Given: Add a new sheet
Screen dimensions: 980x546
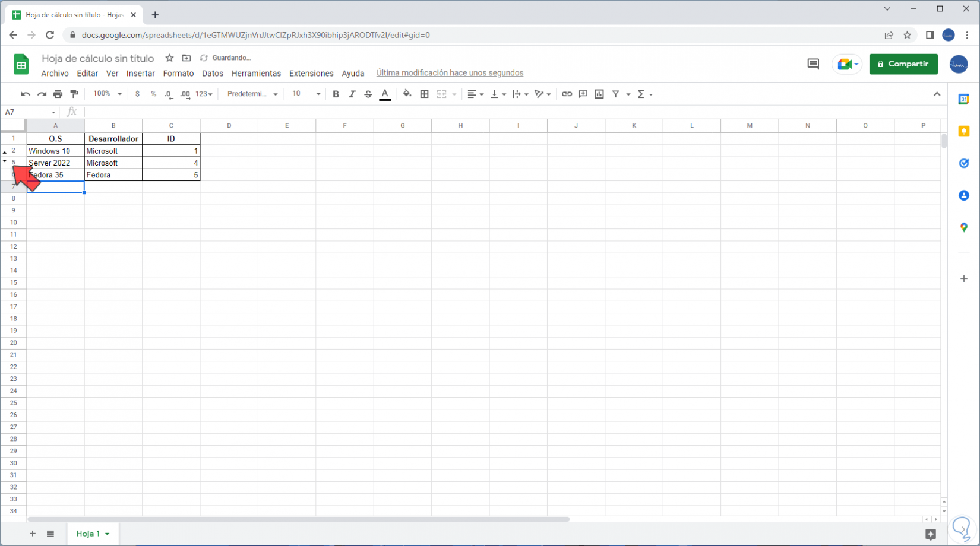Looking at the screenshot, I should point(33,534).
